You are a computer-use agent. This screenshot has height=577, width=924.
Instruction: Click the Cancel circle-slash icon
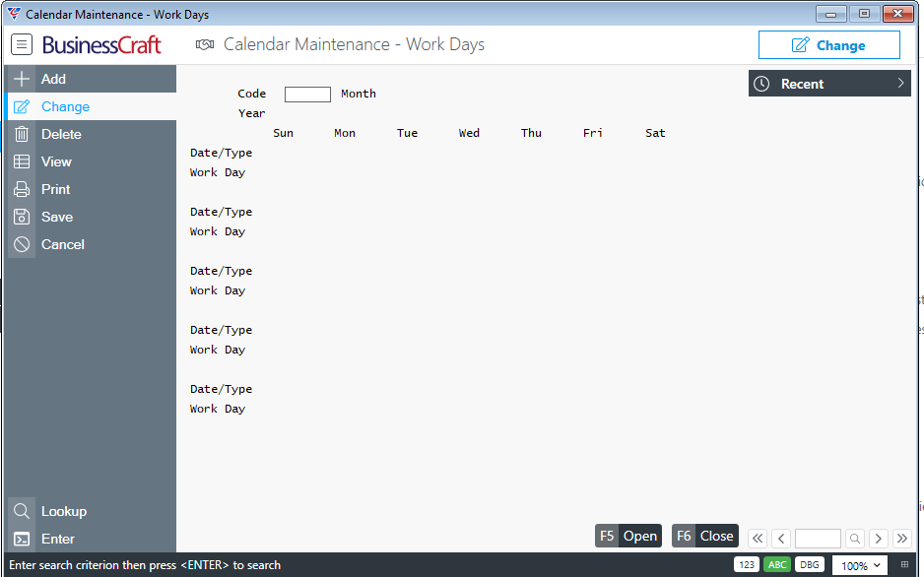[x=22, y=244]
